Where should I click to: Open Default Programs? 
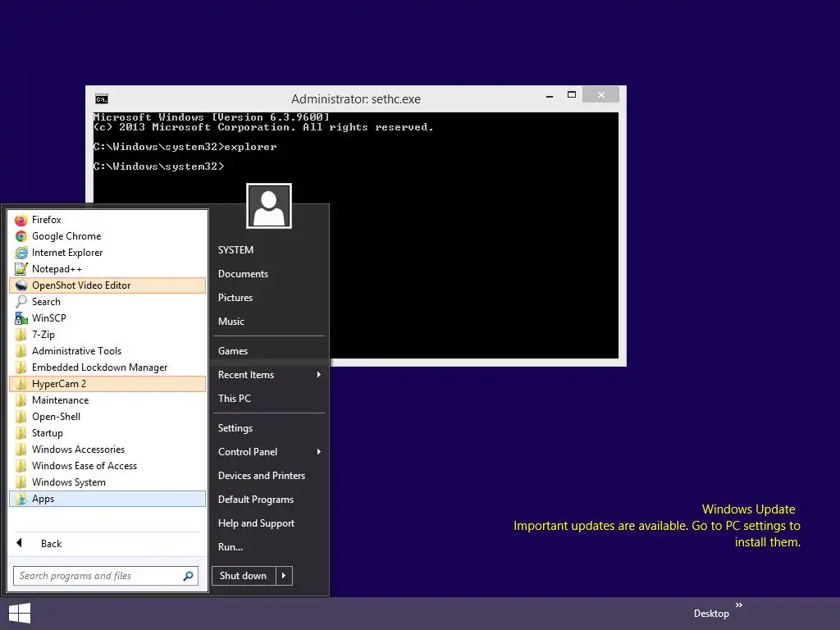269,500
